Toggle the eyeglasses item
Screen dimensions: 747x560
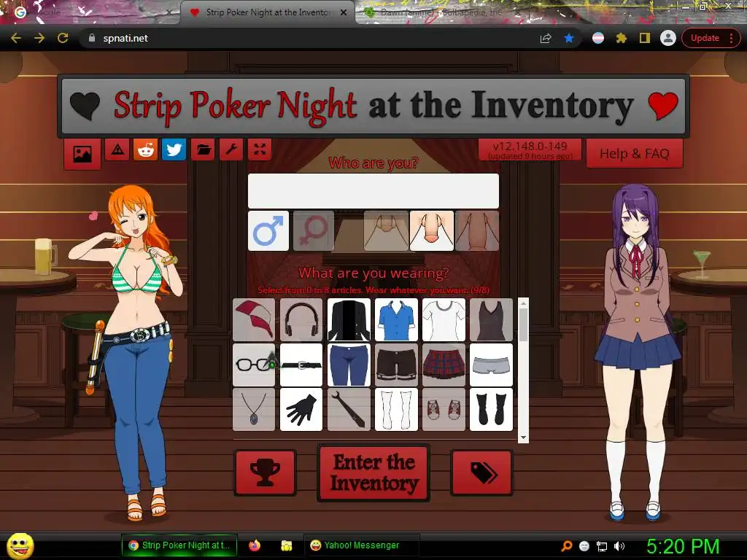254,365
